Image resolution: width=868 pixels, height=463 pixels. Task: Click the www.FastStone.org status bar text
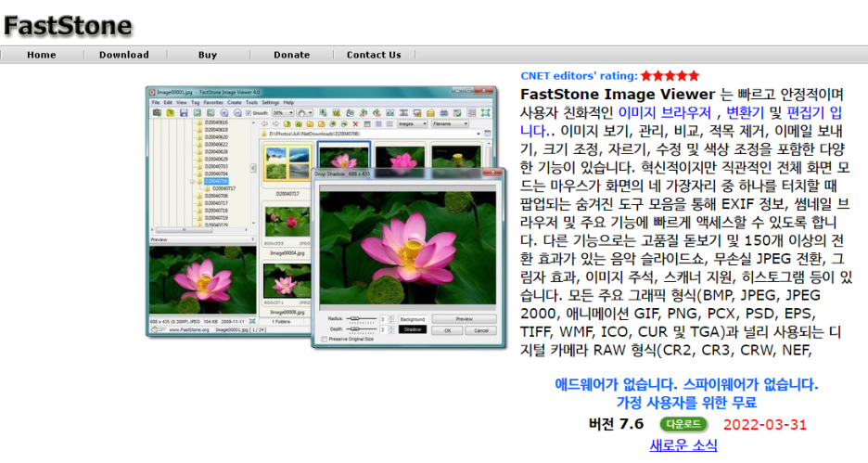(189, 329)
